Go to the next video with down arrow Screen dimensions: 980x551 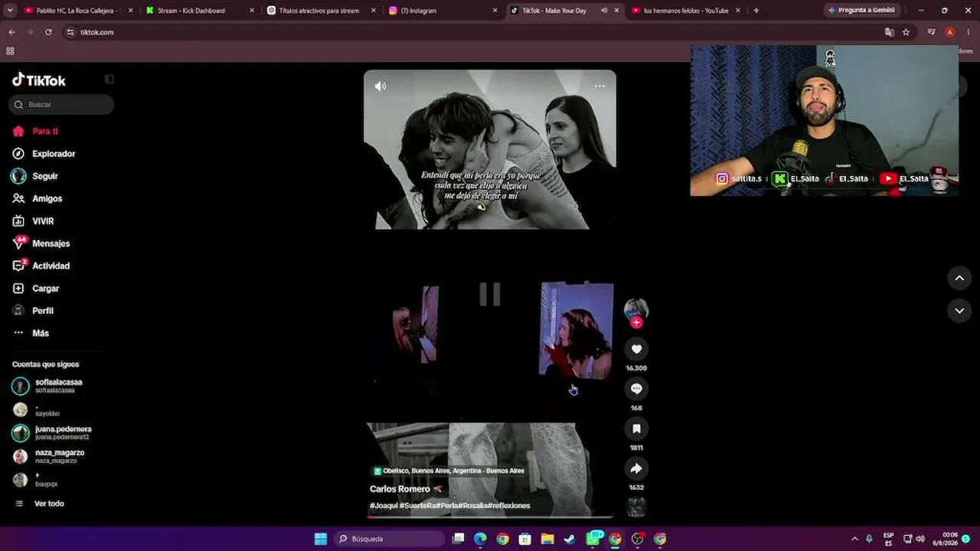pyautogui.click(x=959, y=310)
